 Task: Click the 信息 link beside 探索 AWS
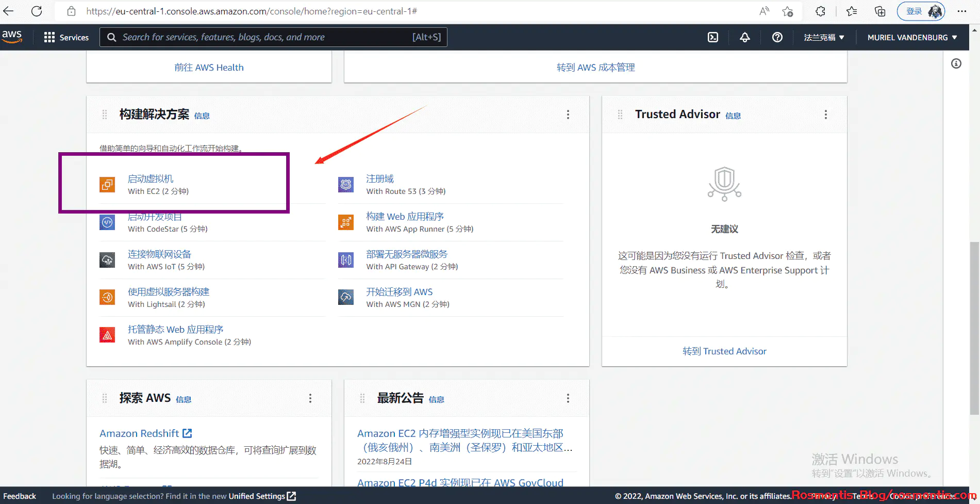pos(184,400)
